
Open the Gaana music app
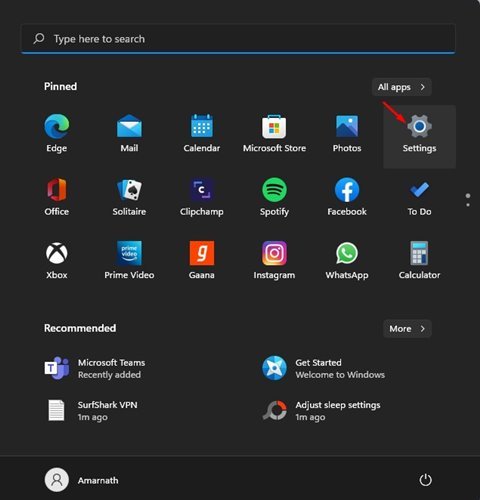click(x=202, y=253)
